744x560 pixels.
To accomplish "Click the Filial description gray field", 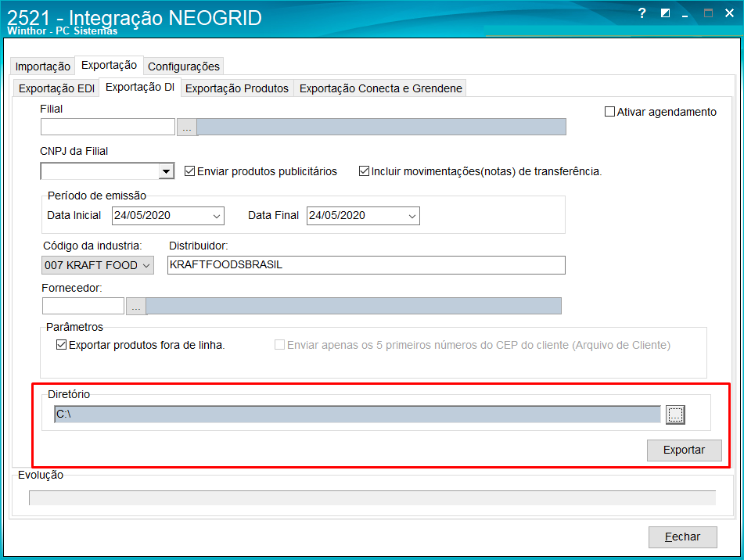I will click(x=382, y=127).
